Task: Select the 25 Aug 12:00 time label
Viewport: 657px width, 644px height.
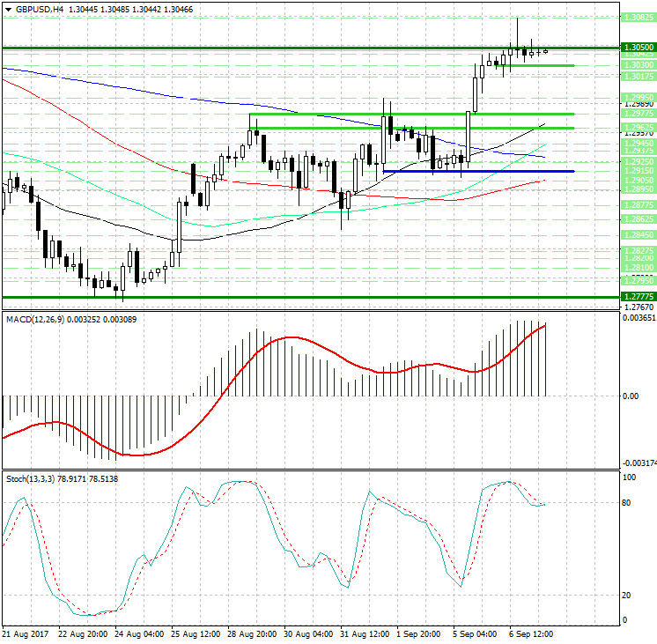Action: pyautogui.click(x=196, y=633)
